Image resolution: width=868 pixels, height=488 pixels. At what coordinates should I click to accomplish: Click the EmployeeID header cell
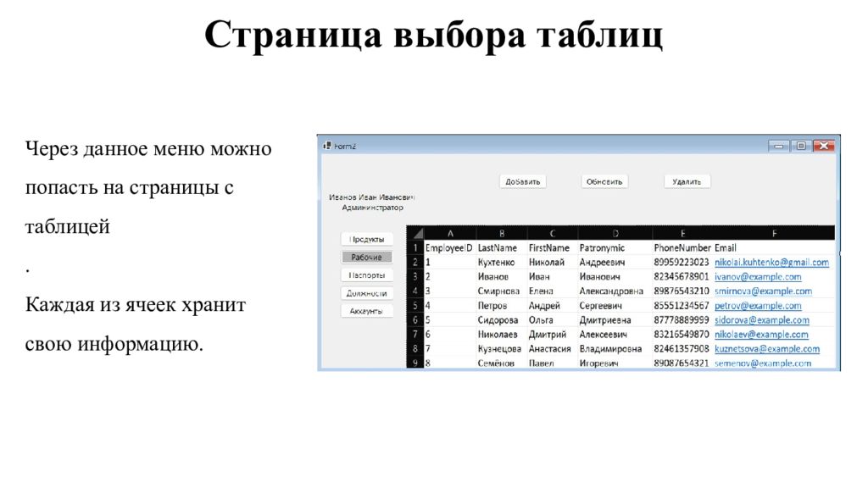[x=449, y=248]
